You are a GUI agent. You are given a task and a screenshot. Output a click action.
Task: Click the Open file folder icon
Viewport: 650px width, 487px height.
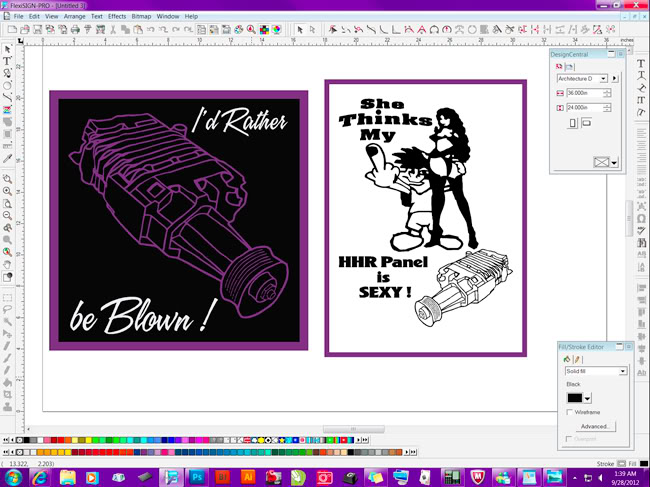click(25, 29)
